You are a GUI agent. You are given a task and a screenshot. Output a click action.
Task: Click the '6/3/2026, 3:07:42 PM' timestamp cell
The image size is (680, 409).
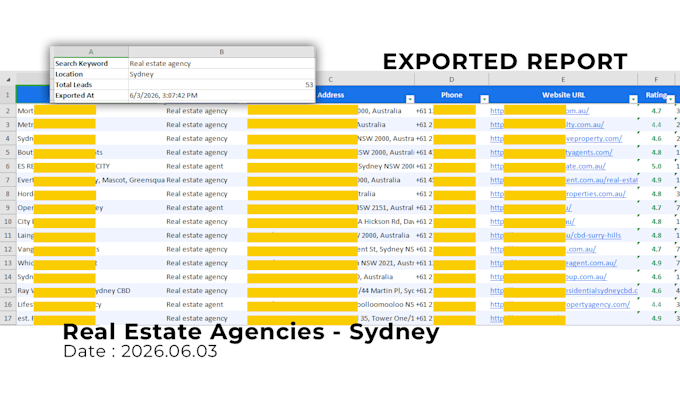pos(222,95)
